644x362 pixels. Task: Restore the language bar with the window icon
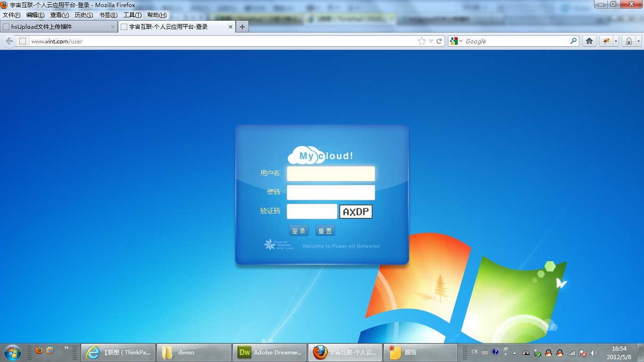click(506, 349)
